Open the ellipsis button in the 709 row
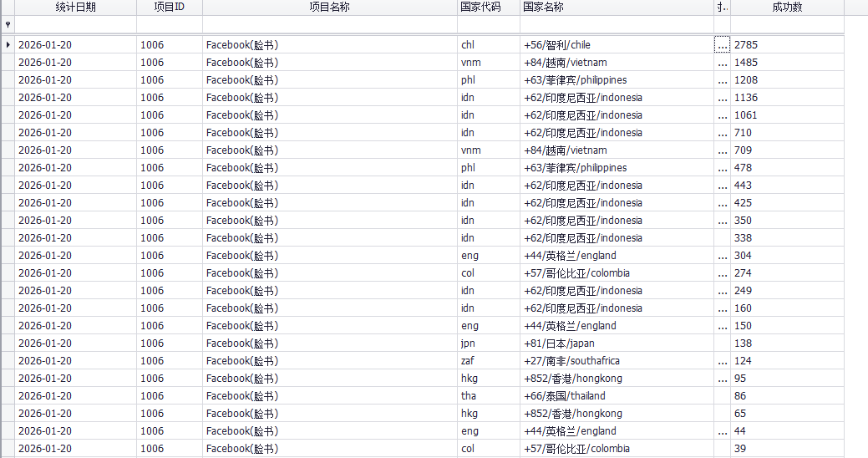Viewport: 868px width, 458px height. point(723,150)
